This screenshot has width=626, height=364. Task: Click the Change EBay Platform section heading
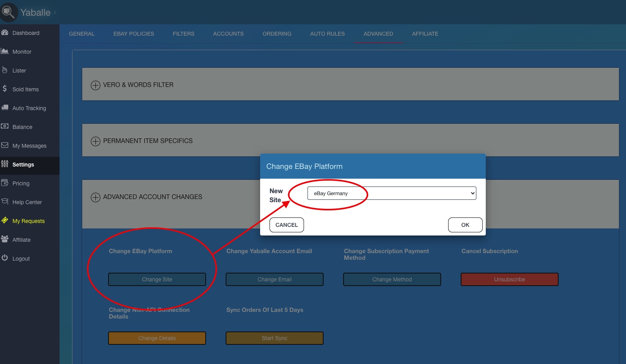(141, 251)
